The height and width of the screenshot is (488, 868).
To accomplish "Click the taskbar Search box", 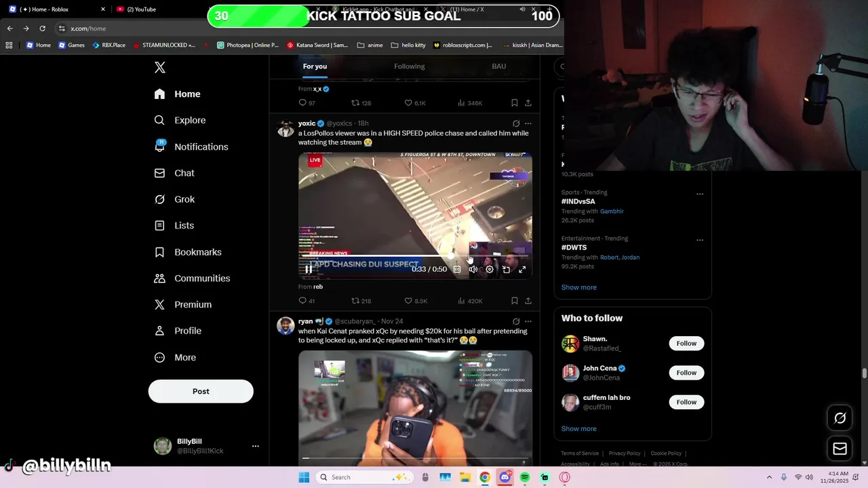I will point(365,477).
